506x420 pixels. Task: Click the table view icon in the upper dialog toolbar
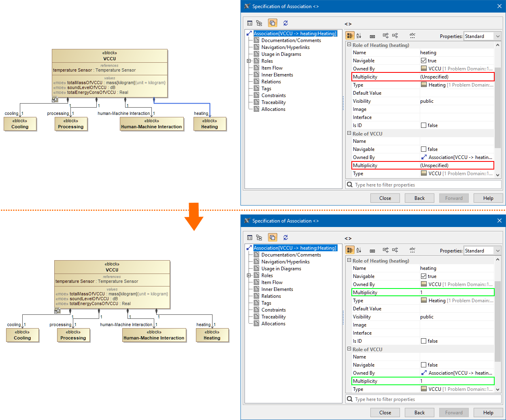[x=250, y=23]
